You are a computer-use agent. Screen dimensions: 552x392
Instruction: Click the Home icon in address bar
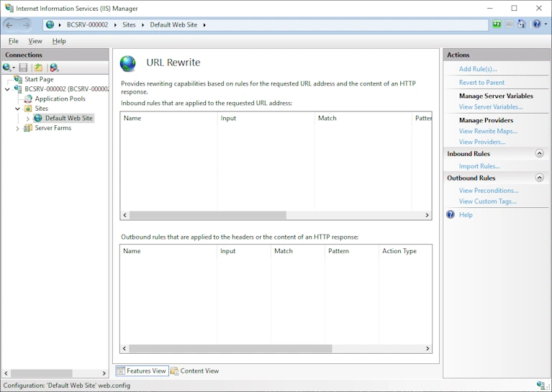coord(522,24)
